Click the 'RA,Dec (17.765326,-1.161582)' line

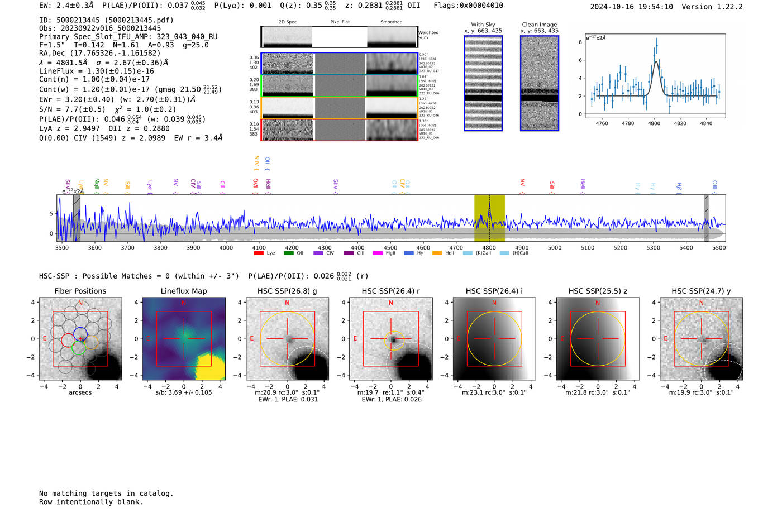click(x=100, y=54)
